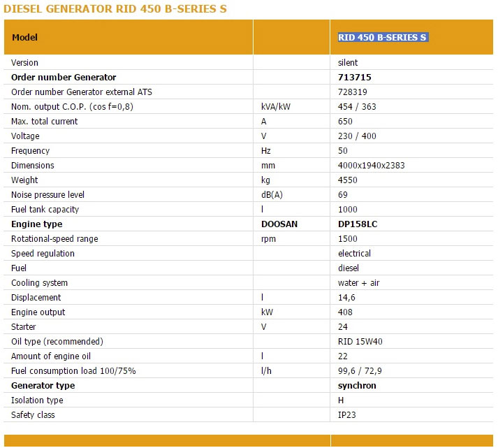Screen dimensions: 498x448
Task: Select the safety class 'IP23'
Action: (x=347, y=414)
